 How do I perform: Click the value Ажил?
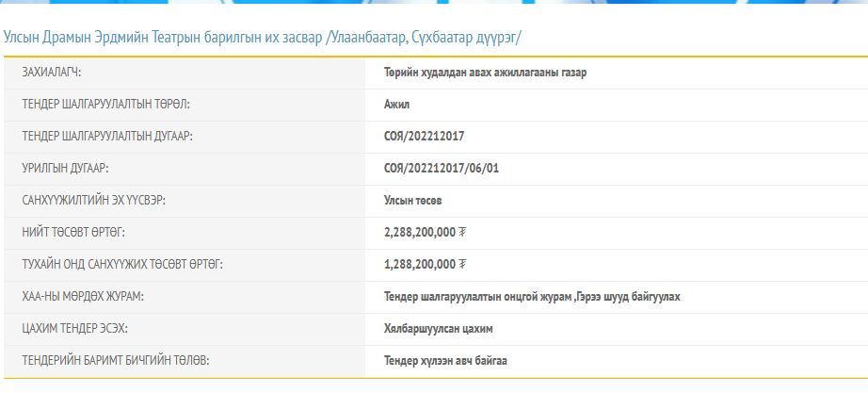(397, 105)
